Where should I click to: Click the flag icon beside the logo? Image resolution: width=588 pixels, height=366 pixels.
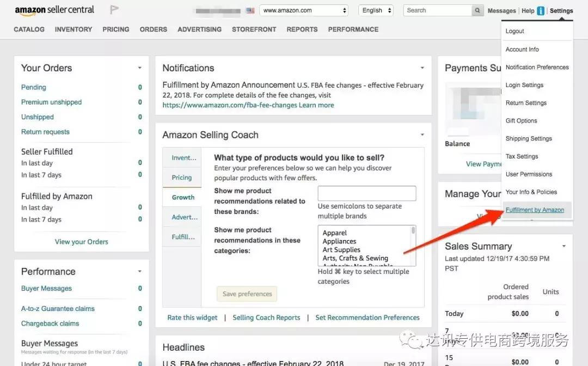pyautogui.click(x=114, y=10)
